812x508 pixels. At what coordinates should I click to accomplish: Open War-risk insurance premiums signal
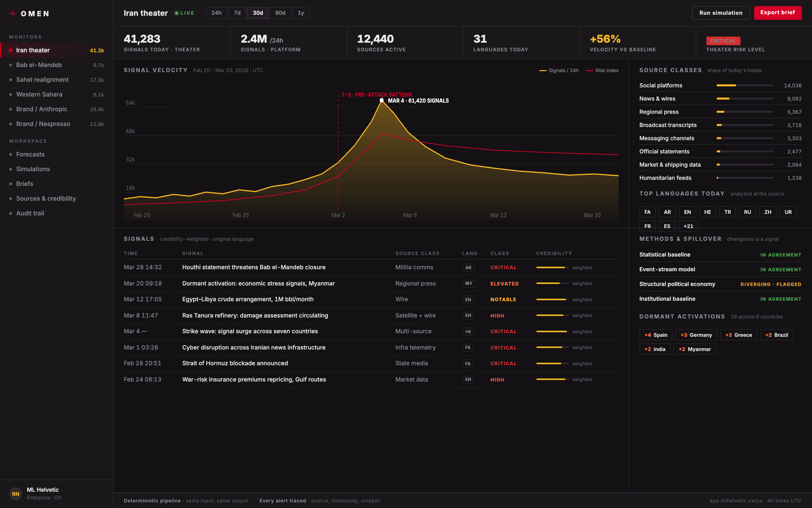tap(371, 379)
